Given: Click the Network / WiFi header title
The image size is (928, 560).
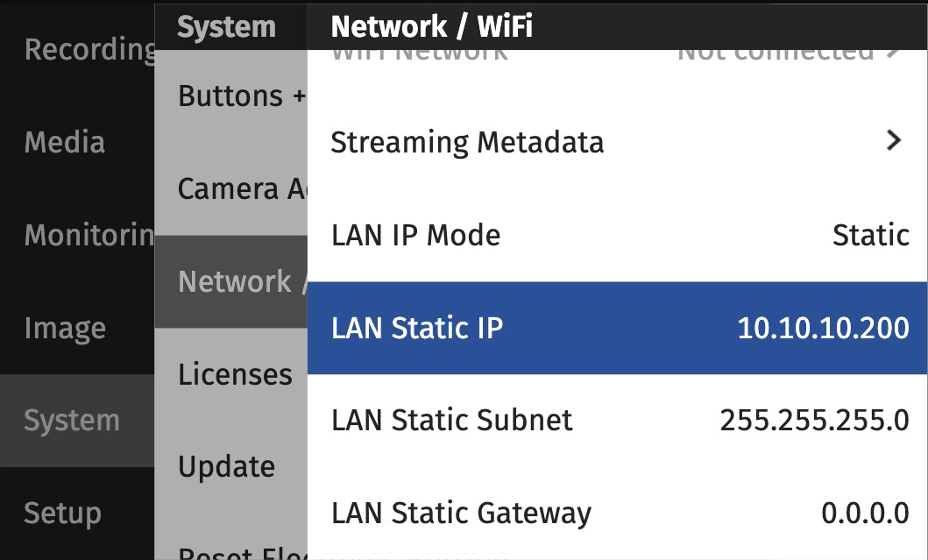Looking at the screenshot, I should tap(431, 27).
